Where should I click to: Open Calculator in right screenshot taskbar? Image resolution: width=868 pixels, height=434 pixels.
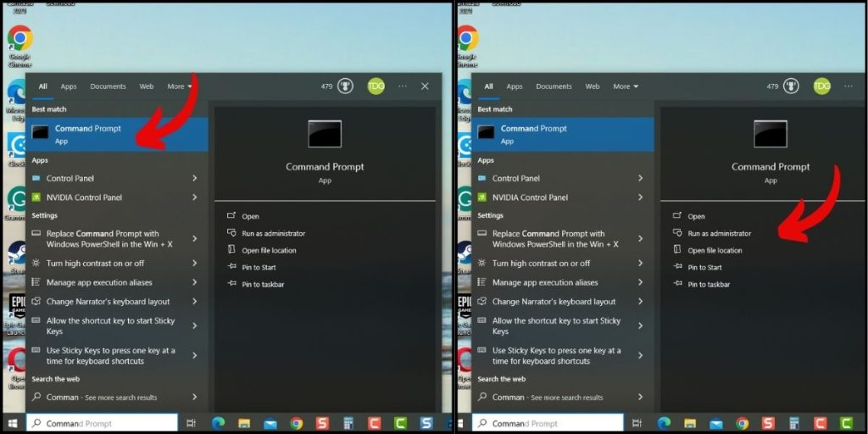click(x=793, y=424)
